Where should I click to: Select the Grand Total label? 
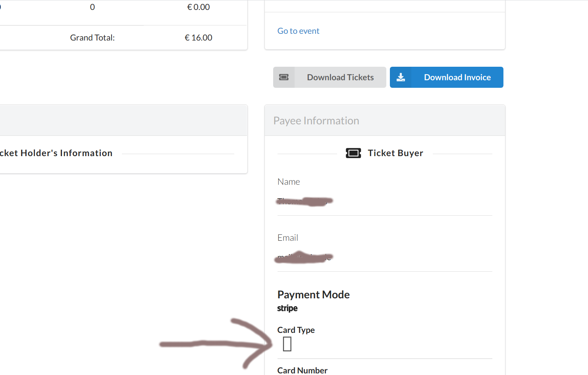93,38
